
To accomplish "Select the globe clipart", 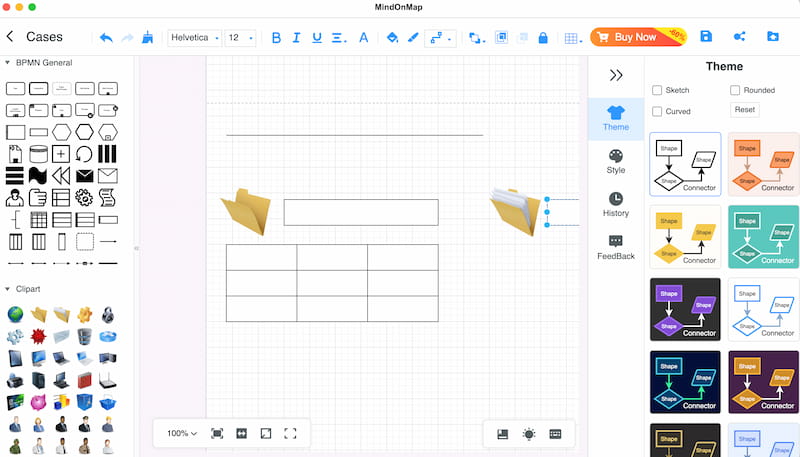I will [15, 314].
